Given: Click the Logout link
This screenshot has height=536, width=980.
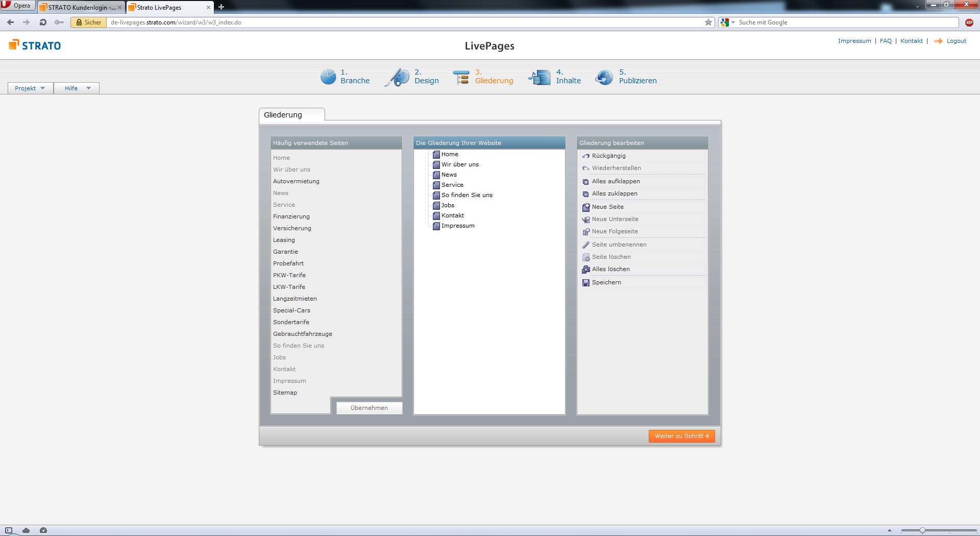Looking at the screenshot, I should point(956,41).
